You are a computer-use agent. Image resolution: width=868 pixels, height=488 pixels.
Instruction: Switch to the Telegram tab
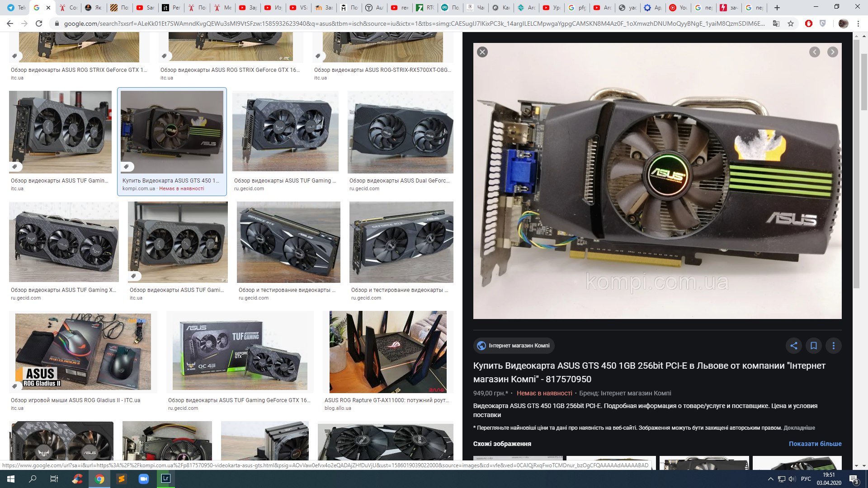point(16,8)
